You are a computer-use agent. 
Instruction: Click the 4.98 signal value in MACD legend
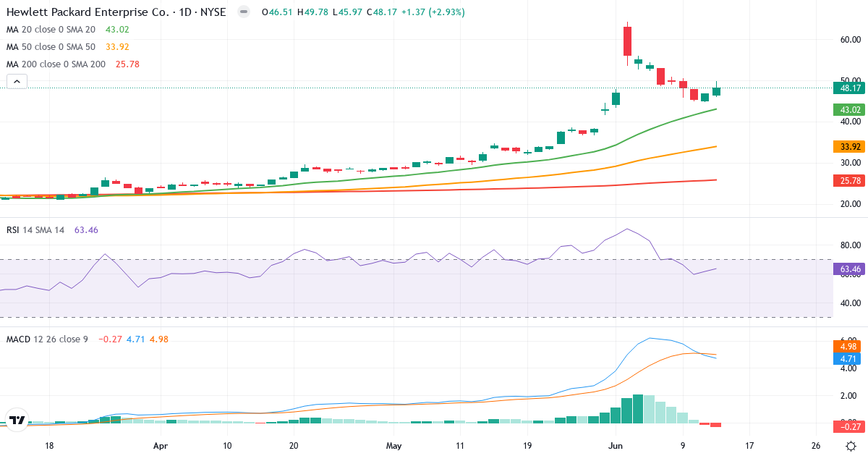[x=158, y=339]
